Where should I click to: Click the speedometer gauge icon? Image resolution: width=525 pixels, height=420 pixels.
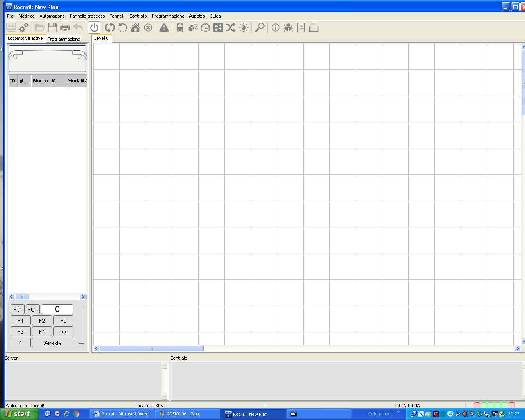pyautogui.click(x=205, y=28)
